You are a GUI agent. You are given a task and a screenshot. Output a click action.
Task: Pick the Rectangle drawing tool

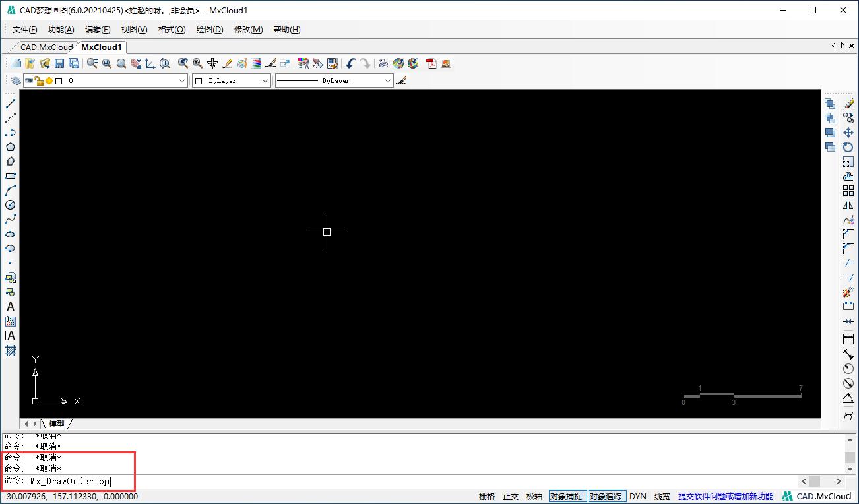point(11,176)
